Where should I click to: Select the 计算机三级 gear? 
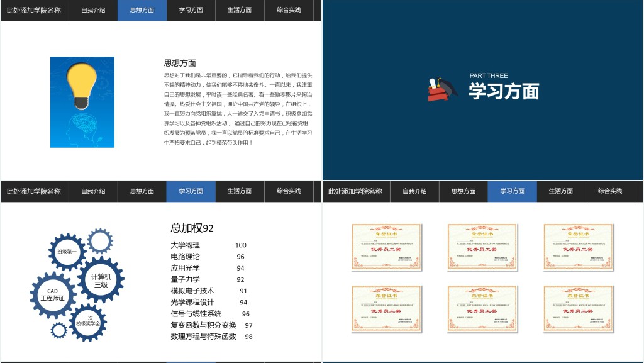click(101, 280)
